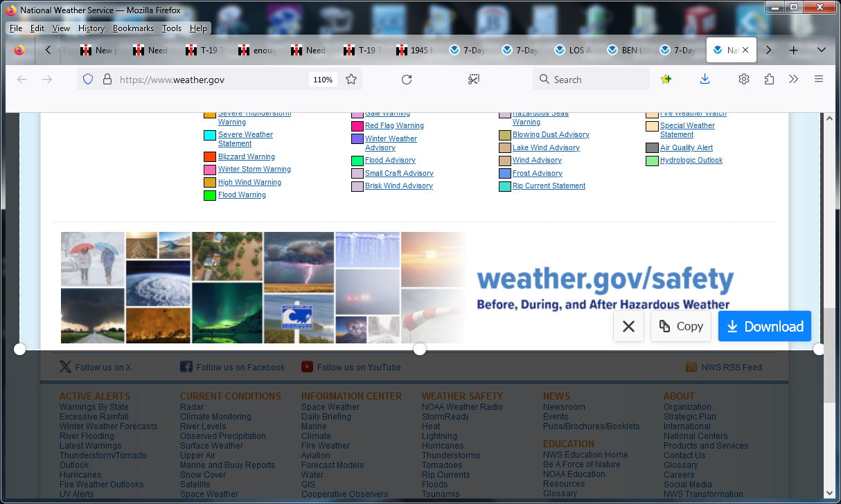The image size is (841, 504).
Task: Open the Small Craft Advisory link
Action: [x=399, y=173]
